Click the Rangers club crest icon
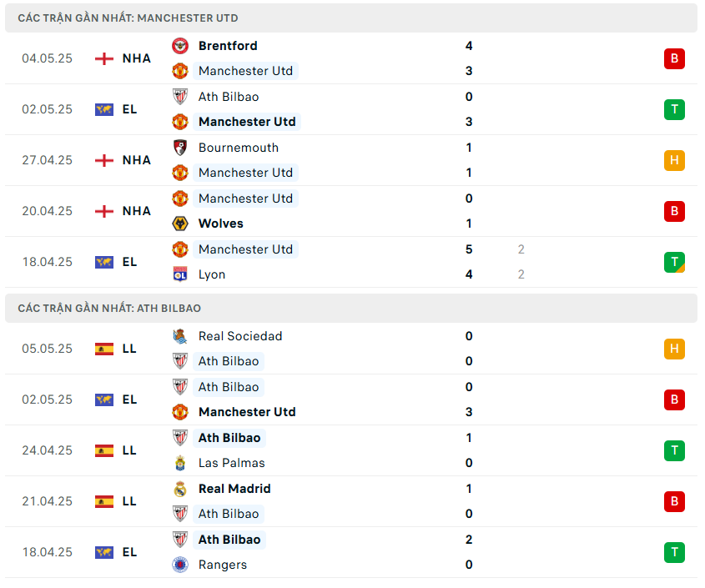 (180, 565)
